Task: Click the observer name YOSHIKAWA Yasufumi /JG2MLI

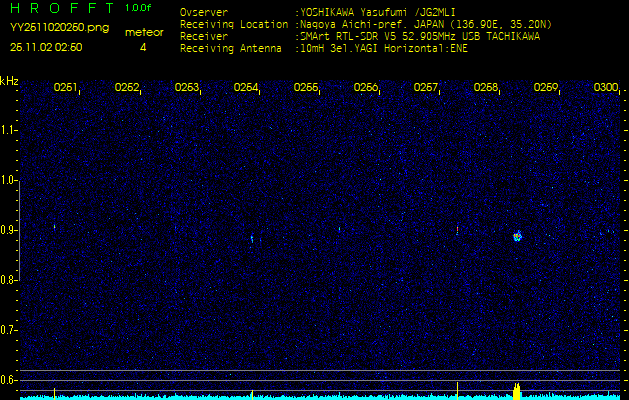Action: coord(377,12)
